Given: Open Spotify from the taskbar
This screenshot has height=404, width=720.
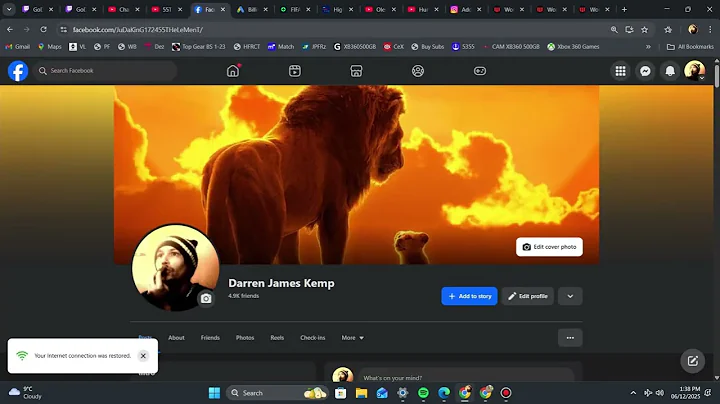Looking at the screenshot, I should (x=423, y=393).
